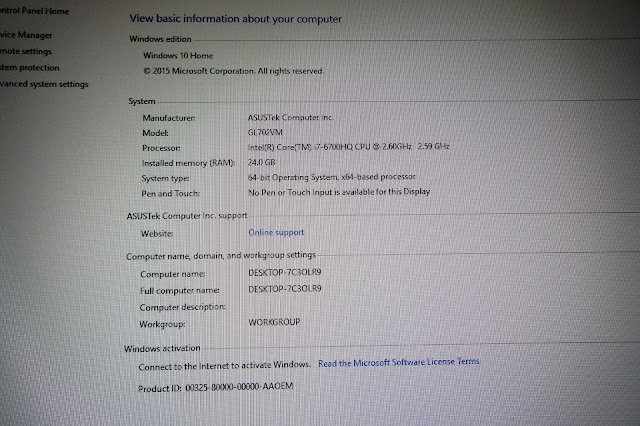Screen dimensions: 640x426
Task: Click Computer name value DESKTOP-7C3OLR9
Action: 285,273
